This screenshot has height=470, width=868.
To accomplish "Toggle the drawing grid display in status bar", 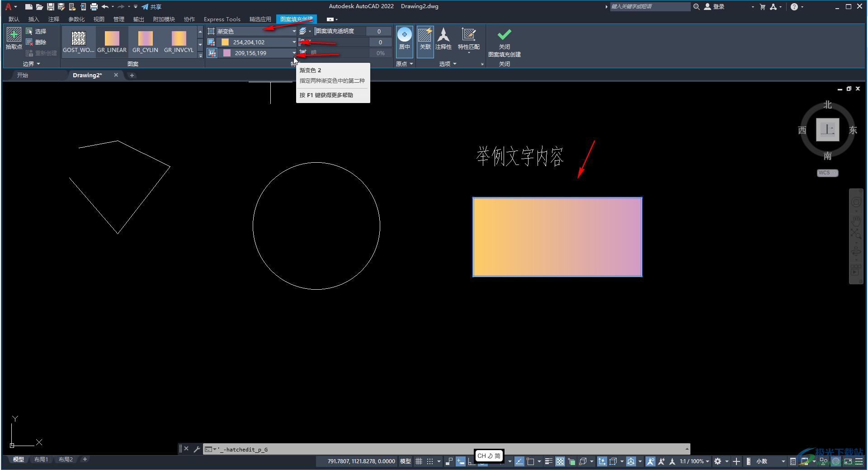I will click(x=419, y=461).
